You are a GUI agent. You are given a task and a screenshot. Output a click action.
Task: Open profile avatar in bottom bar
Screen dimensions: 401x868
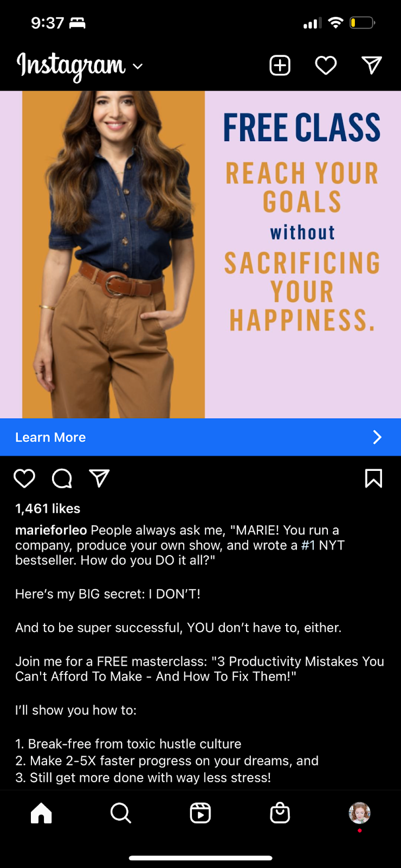pos(359,813)
